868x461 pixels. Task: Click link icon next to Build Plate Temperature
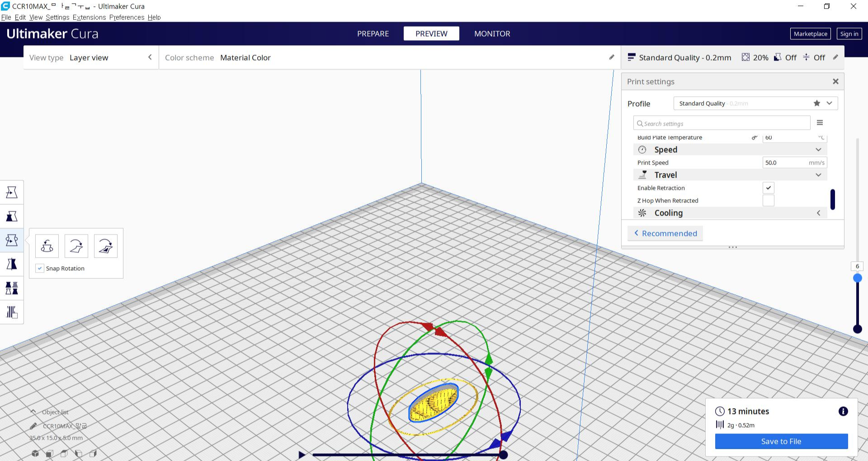click(755, 137)
